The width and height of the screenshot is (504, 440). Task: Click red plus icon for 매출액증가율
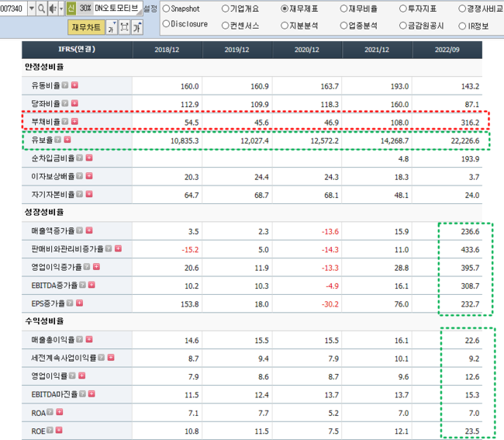coord(89,230)
